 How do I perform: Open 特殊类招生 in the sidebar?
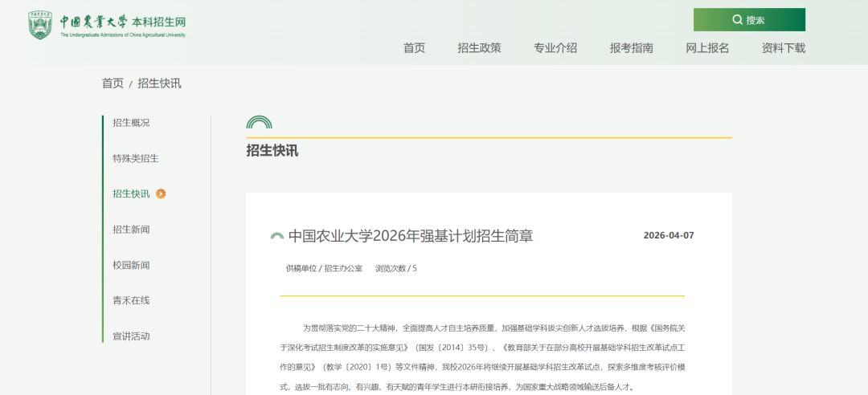pos(136,158)
